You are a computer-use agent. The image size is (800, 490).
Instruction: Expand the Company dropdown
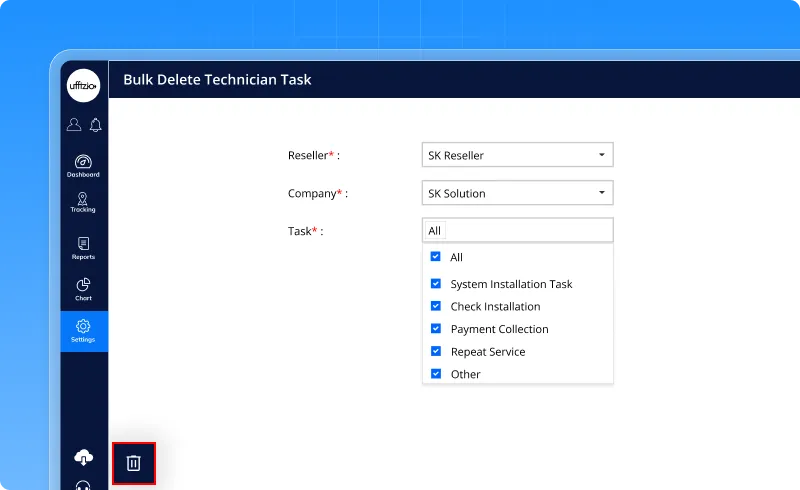517,193
